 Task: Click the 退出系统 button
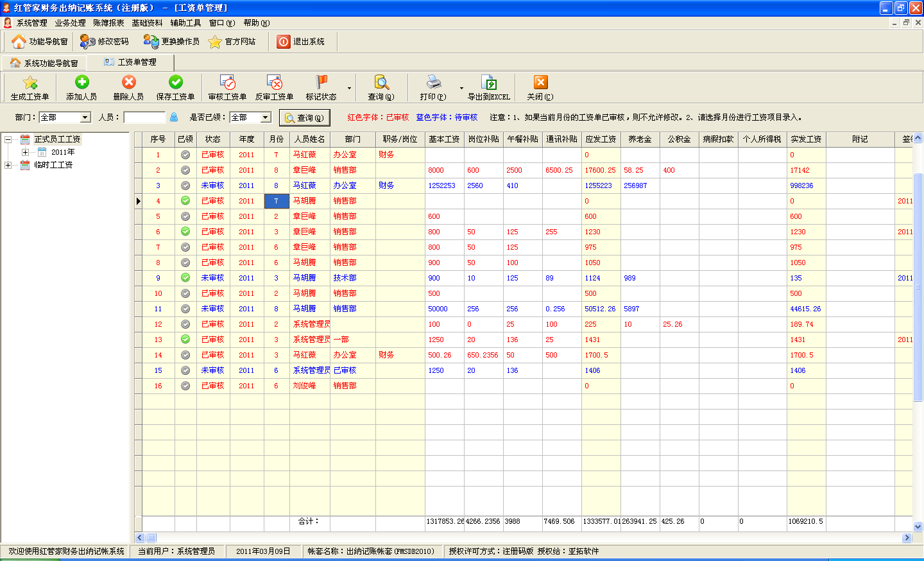(301, 42)
